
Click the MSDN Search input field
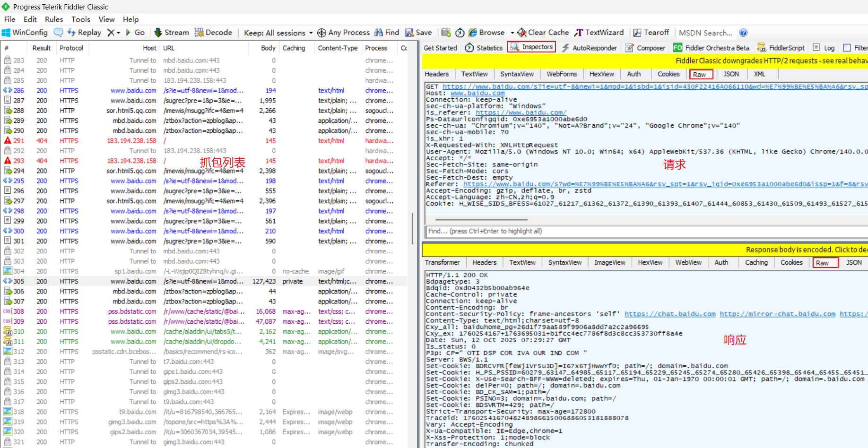705,33
